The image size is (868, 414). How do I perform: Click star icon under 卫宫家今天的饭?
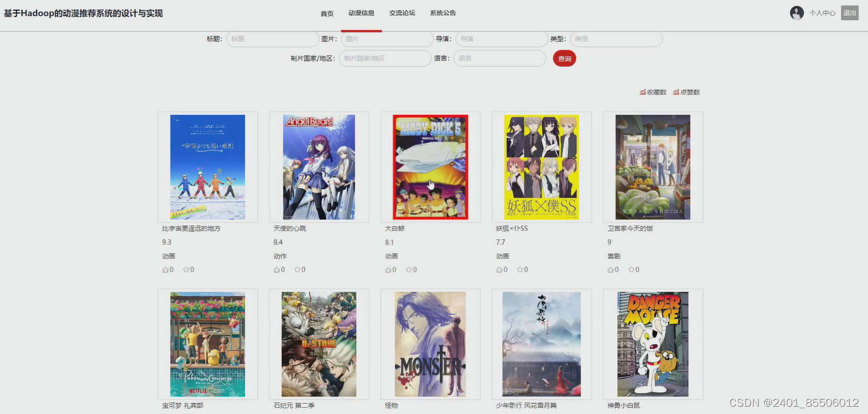coord(631,269)
